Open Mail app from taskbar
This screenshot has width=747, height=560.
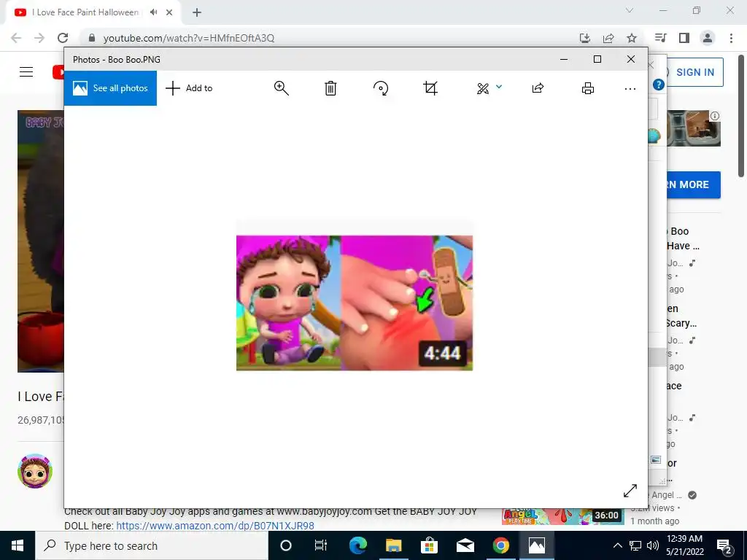pos(465,545)
